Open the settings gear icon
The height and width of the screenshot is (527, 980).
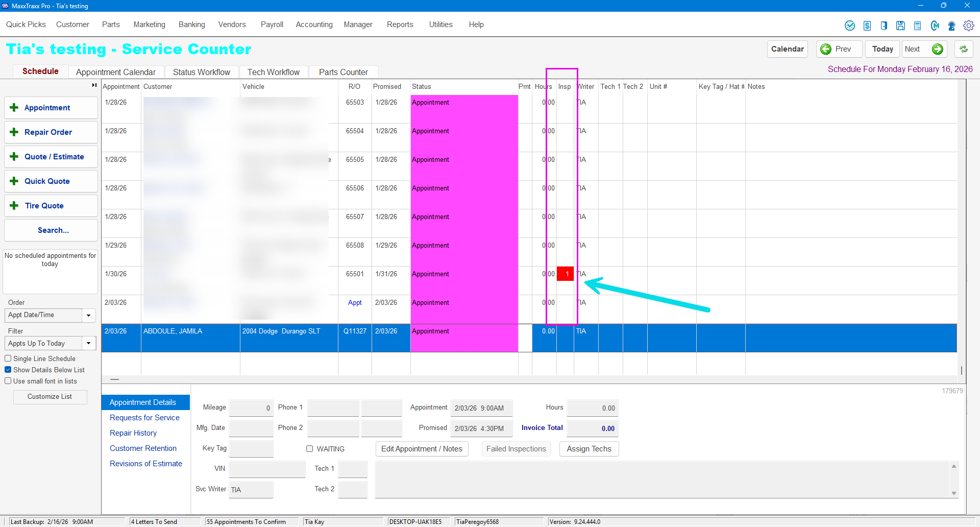pyautogui.click(x=968, y=26)
